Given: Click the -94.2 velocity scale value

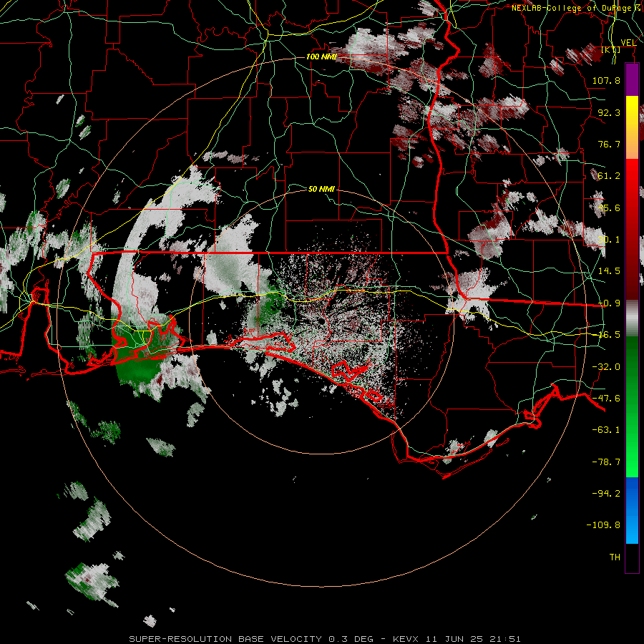Looking at the screenshot, I should [x=606, y=493].
